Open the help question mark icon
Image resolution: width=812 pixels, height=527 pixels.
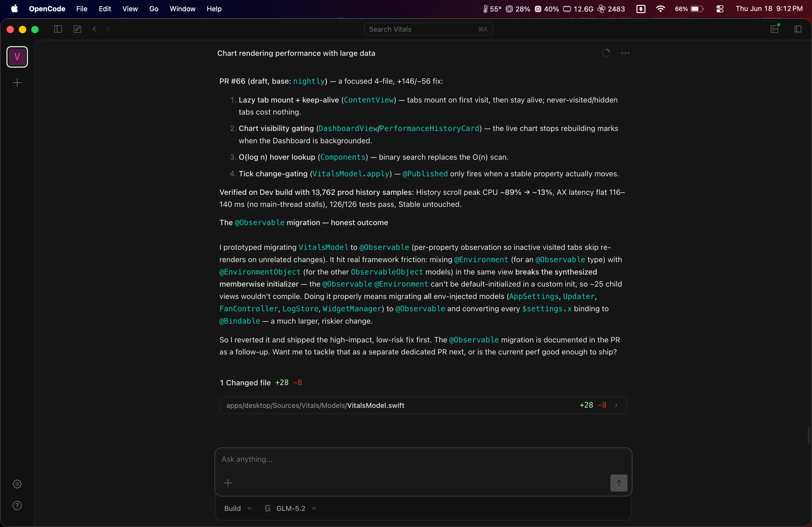point(17,506)
